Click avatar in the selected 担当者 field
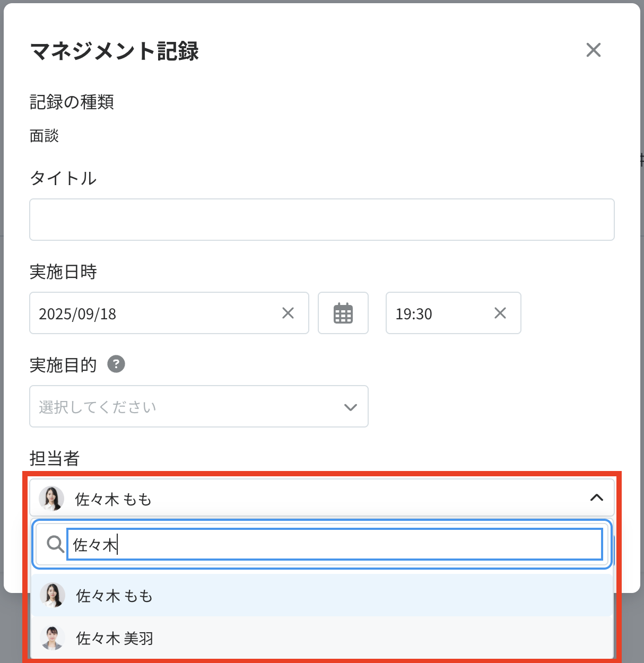Viewport: 644px width, 663px height. [x=51, y=499]
